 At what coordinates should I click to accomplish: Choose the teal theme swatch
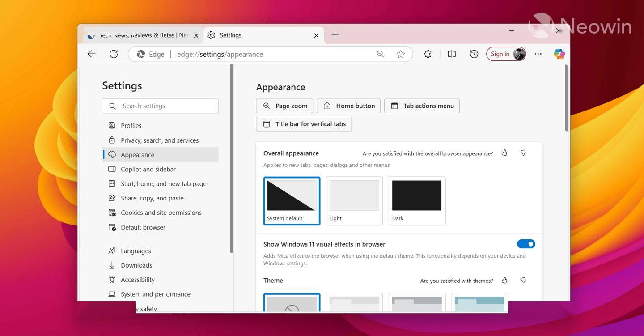(x=479, y=303)
